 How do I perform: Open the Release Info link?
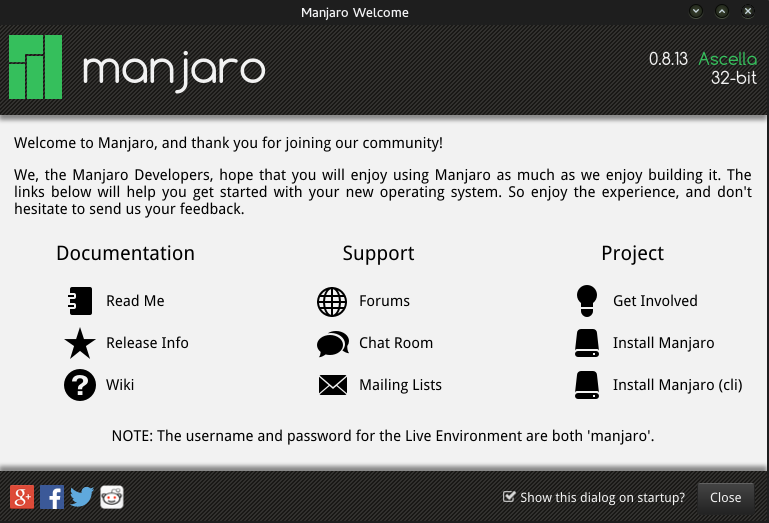pyautogui.click(x=147, y=343)
